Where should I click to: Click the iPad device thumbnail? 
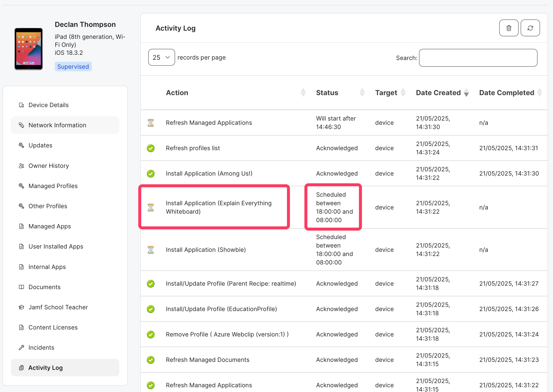click(29, 49)
